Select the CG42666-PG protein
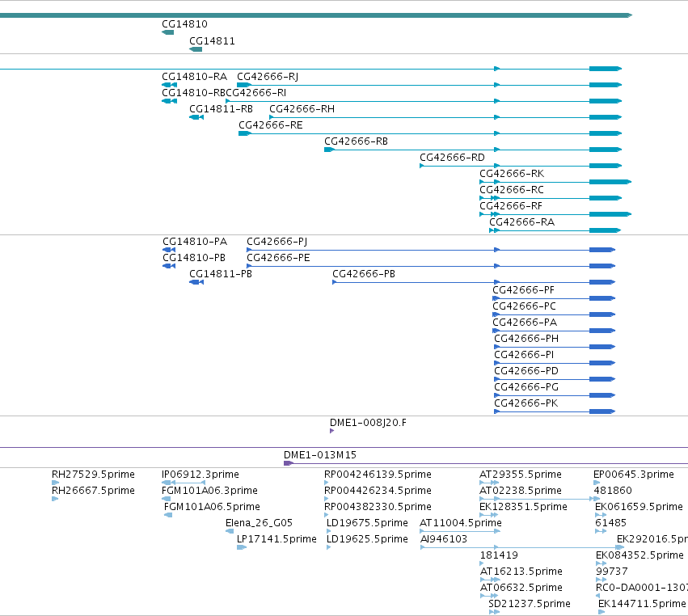 [x=526, y=388]
